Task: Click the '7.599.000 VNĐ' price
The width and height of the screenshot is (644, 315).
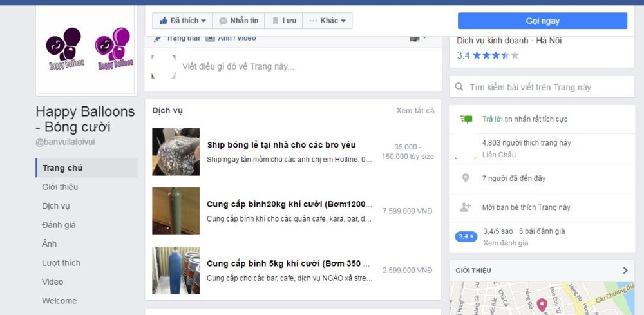Action: [408, 211]
